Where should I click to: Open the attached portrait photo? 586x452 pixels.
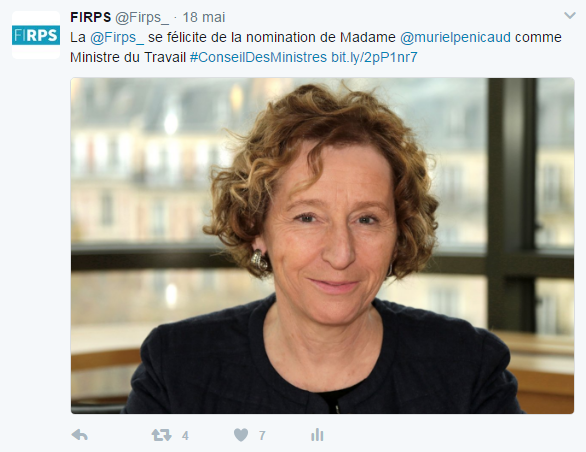pyautogui.click(x=322, y=246)
